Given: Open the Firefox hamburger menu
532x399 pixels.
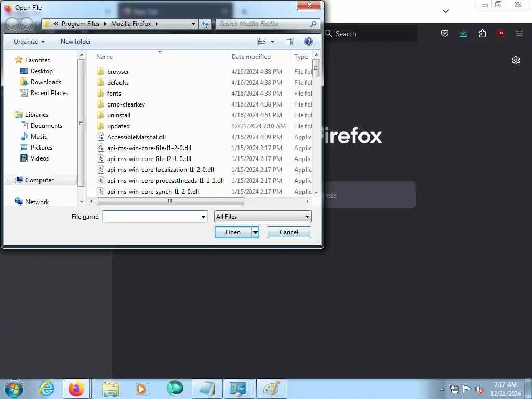Looking at the screenshot, I should click(520, 33).
